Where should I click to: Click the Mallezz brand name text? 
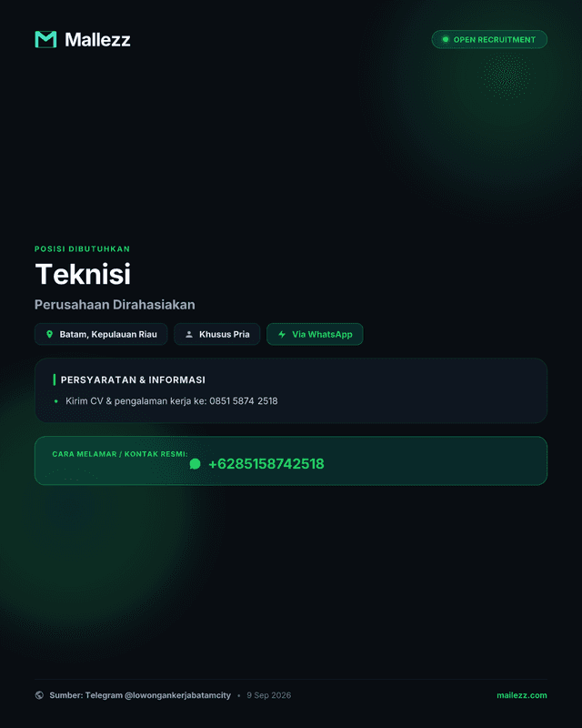[97, 39]
